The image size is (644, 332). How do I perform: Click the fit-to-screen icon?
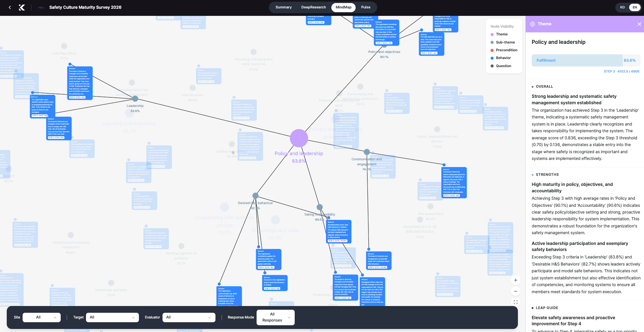[x=516, y=302]
